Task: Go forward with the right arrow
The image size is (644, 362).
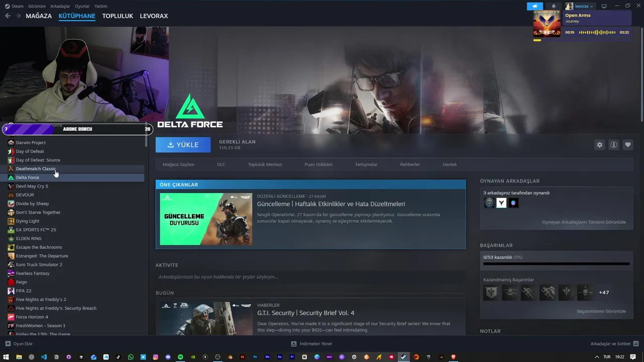Action: click(18, 16)
